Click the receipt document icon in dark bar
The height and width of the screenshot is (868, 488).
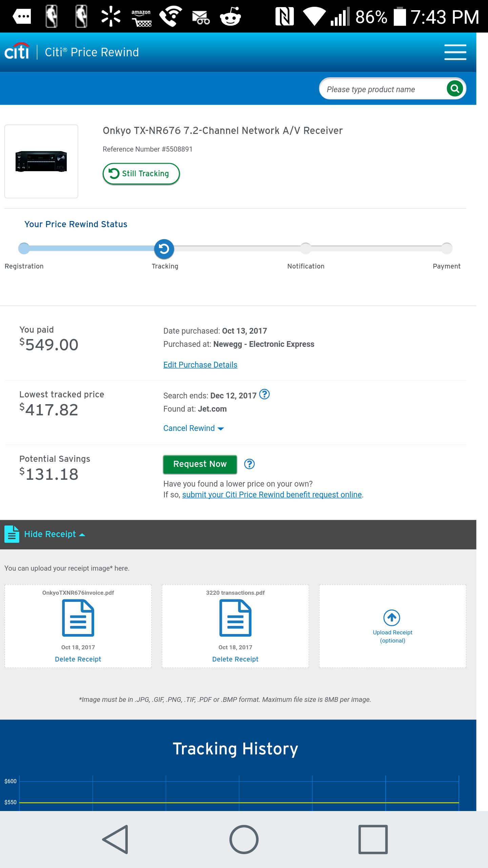(12, 534)
